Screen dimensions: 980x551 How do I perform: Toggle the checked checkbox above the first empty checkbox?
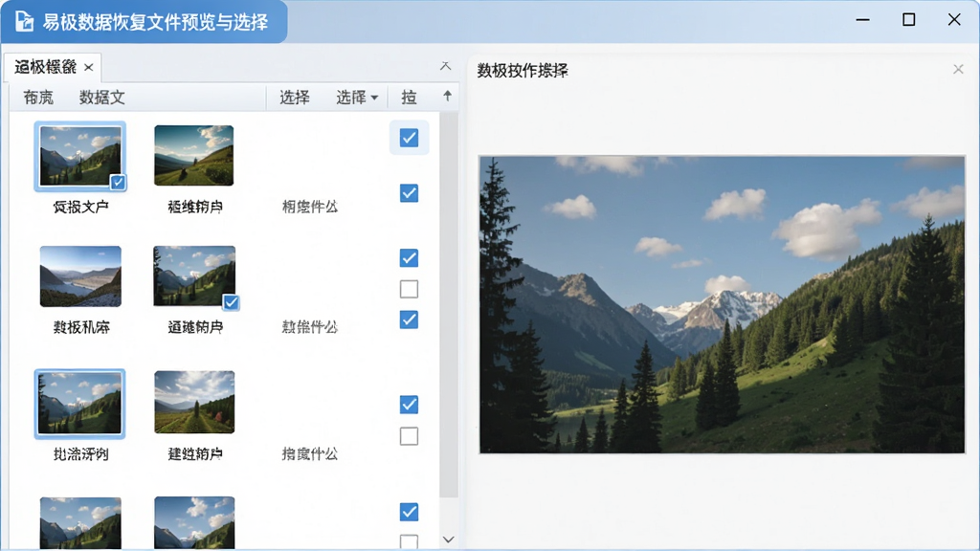[409, 257]
